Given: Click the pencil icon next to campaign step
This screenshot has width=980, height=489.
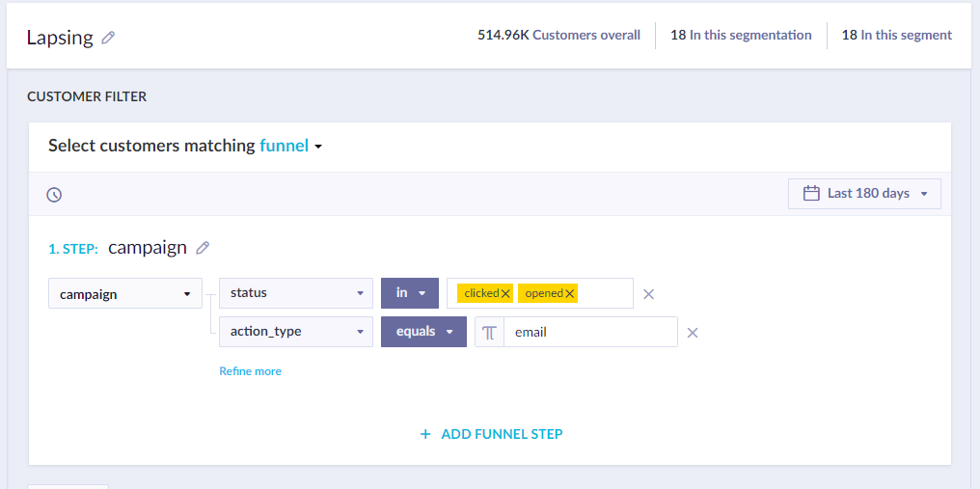Looking at the screenshot, I should point(202,248).
